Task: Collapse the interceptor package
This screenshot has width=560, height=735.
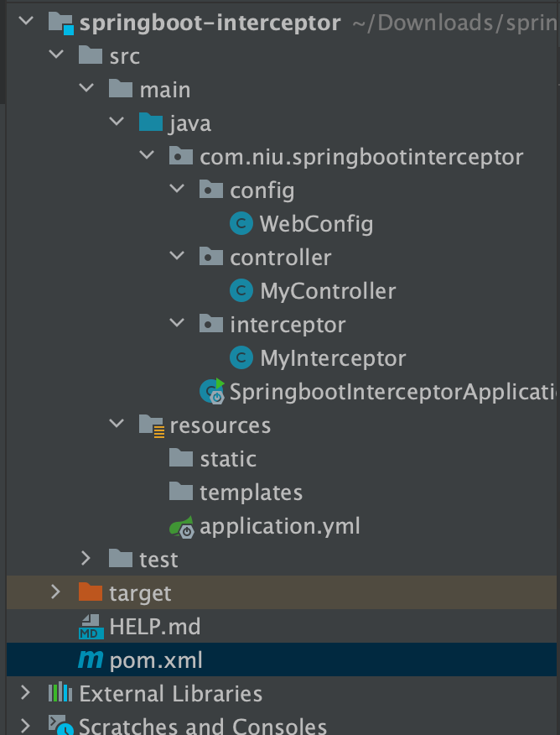Action: point(177,324)
